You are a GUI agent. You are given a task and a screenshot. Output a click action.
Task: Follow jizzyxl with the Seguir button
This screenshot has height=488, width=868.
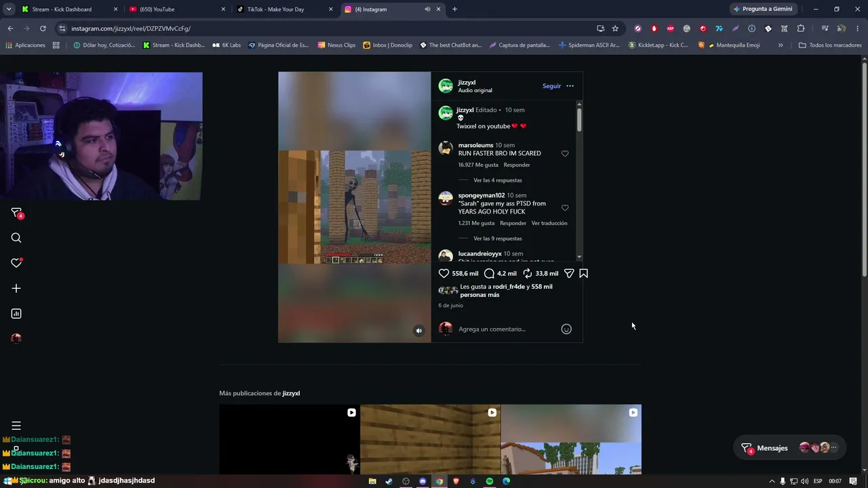(x=551, y=86)
